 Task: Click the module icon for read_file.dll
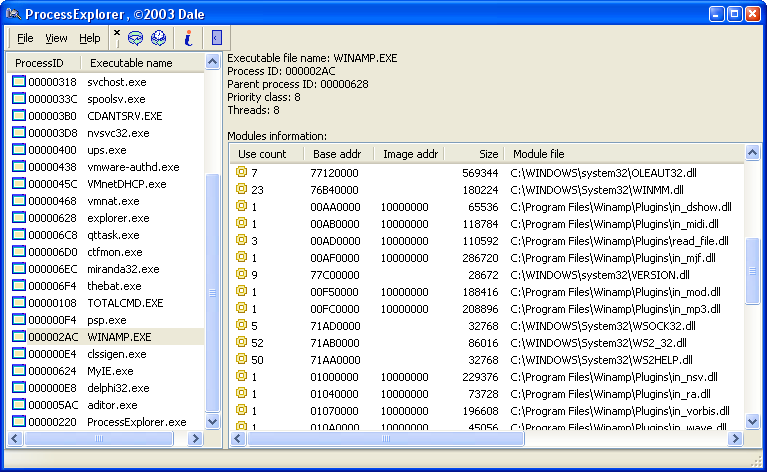[x=241, y=240]
